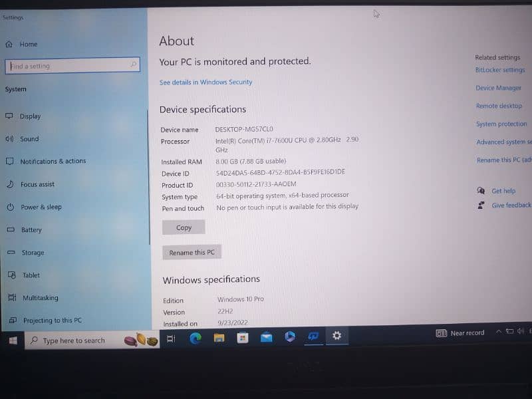Open the Display settings page
Viewport: 532px width, 399px height.
pyautogui.click(x=30, y=116)
